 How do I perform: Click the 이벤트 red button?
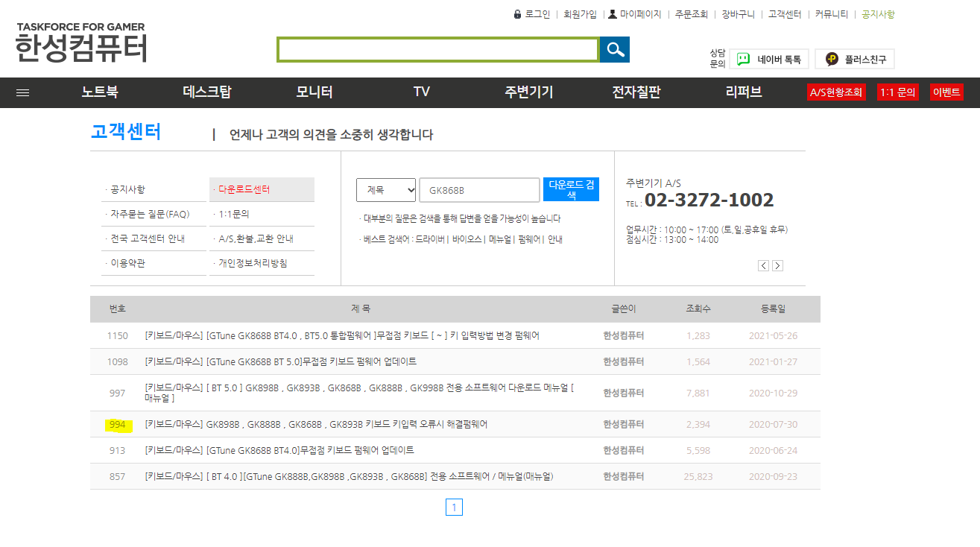coord(946,92)
